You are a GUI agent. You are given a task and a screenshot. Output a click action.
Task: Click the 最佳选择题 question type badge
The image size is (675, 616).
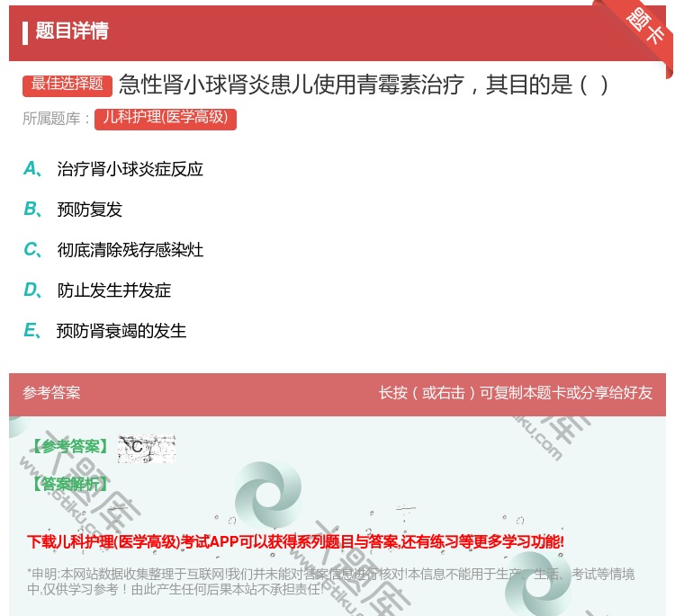point(67,85)
